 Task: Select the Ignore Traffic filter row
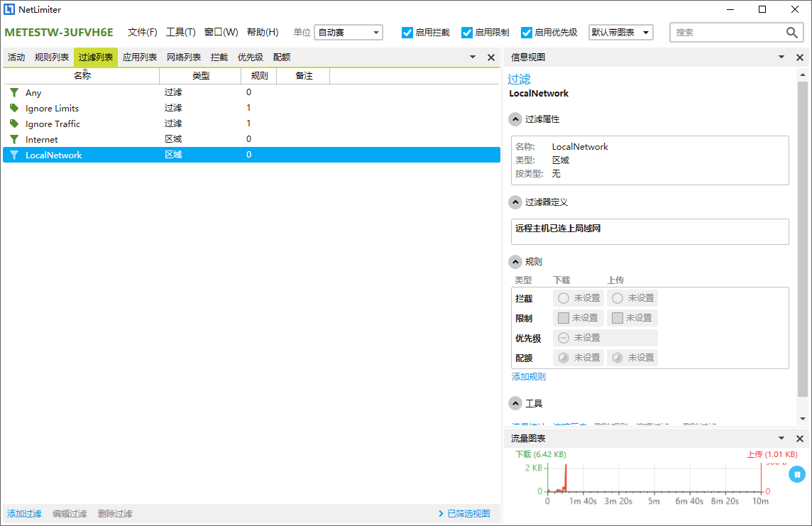click(252, 124)
